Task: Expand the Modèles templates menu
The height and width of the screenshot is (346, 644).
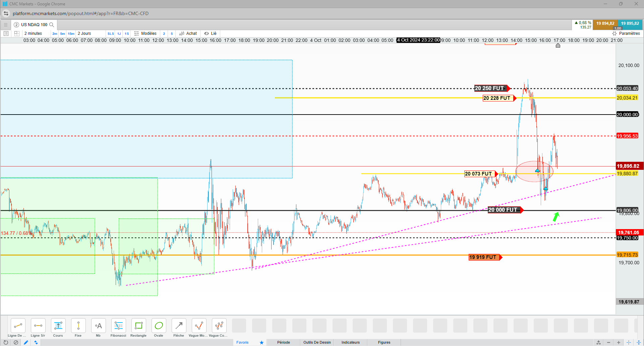Action: click(145, 33)
